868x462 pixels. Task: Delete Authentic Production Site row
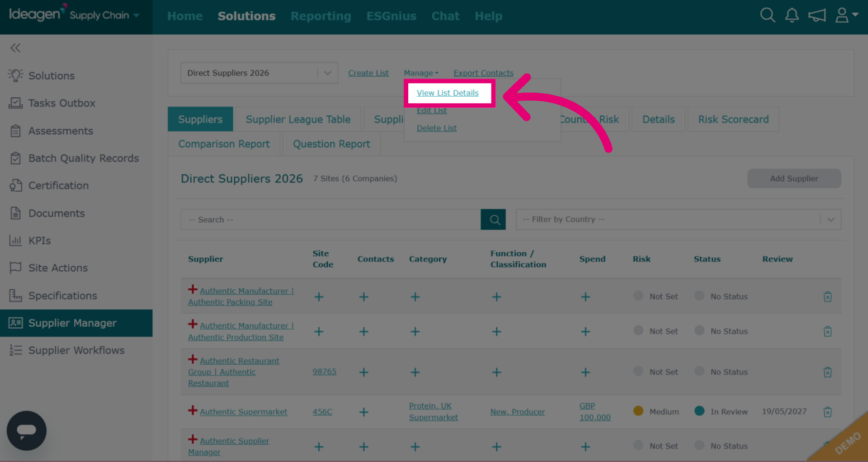[x=827, y=331]
